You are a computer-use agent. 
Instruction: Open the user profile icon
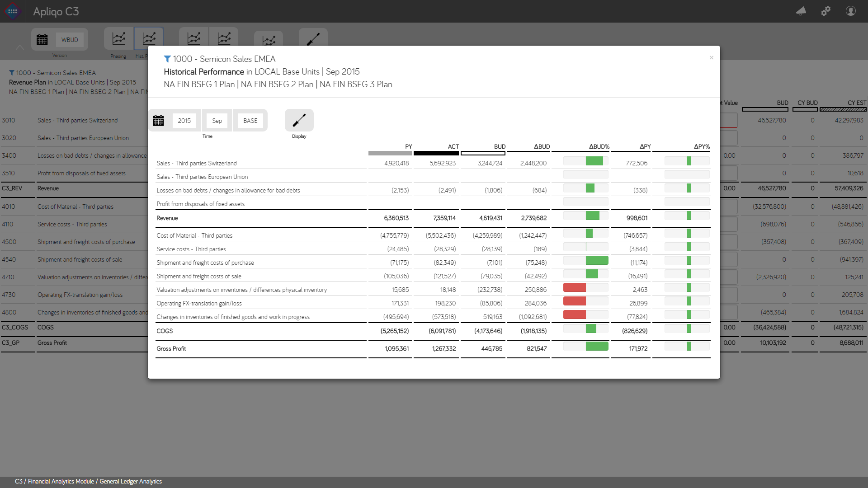pos(851,11)
